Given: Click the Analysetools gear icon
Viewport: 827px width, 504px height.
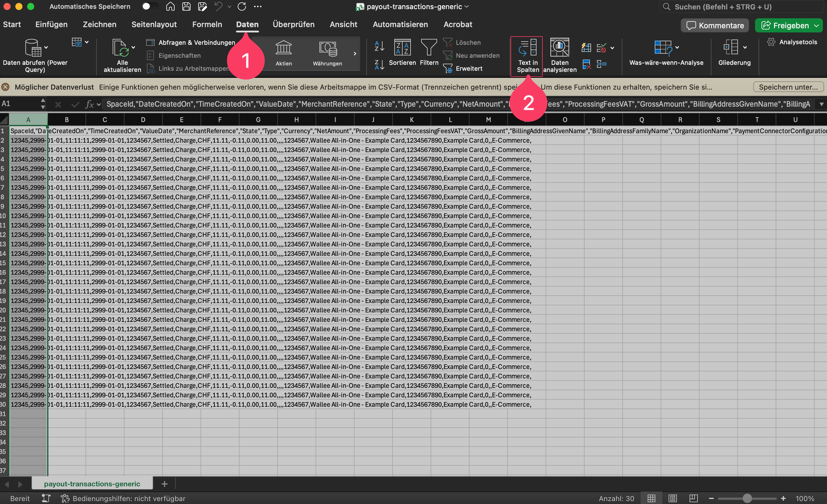Looking at the screenshot, I should [x=771, y=42].
